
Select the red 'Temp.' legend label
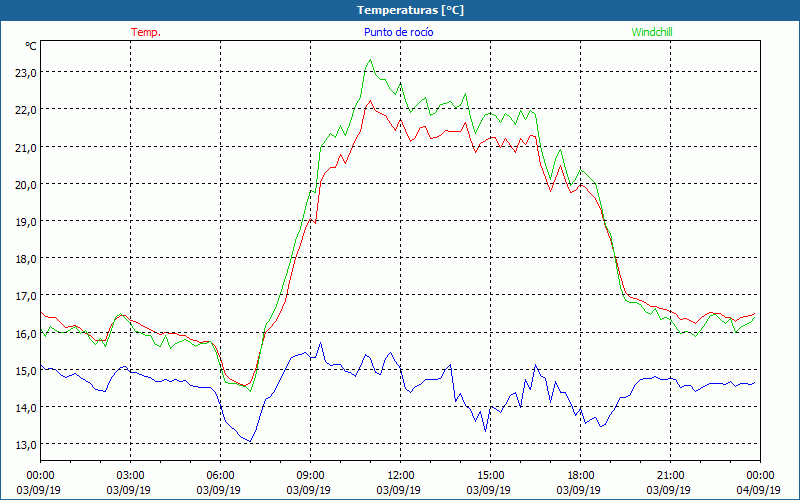point(146,32)
